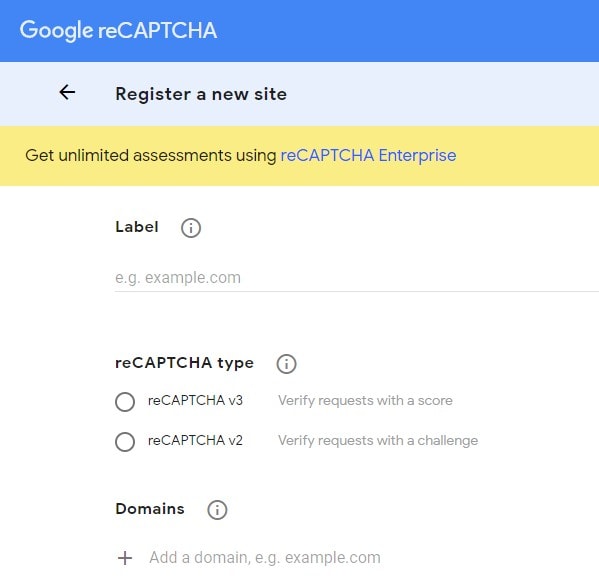Click the Register a new site heading
Image resolution: width=599 pixels, height=581 pixels.
tap(201, 94)
